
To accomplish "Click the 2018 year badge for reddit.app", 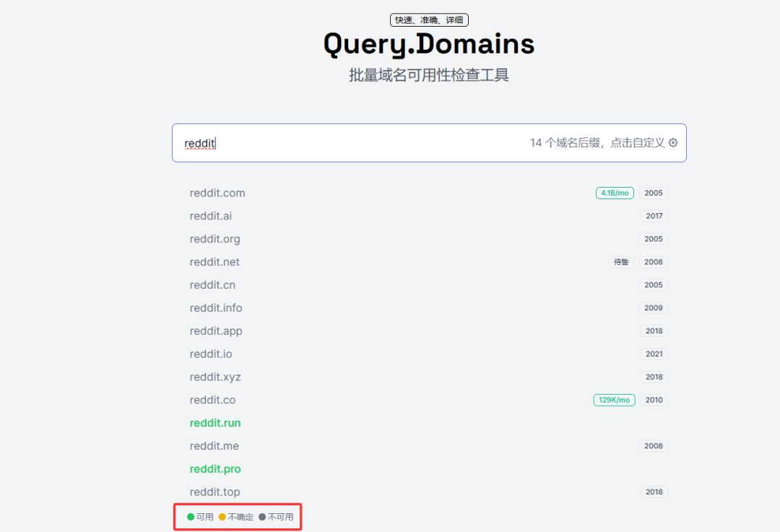I will click(654, 331).
